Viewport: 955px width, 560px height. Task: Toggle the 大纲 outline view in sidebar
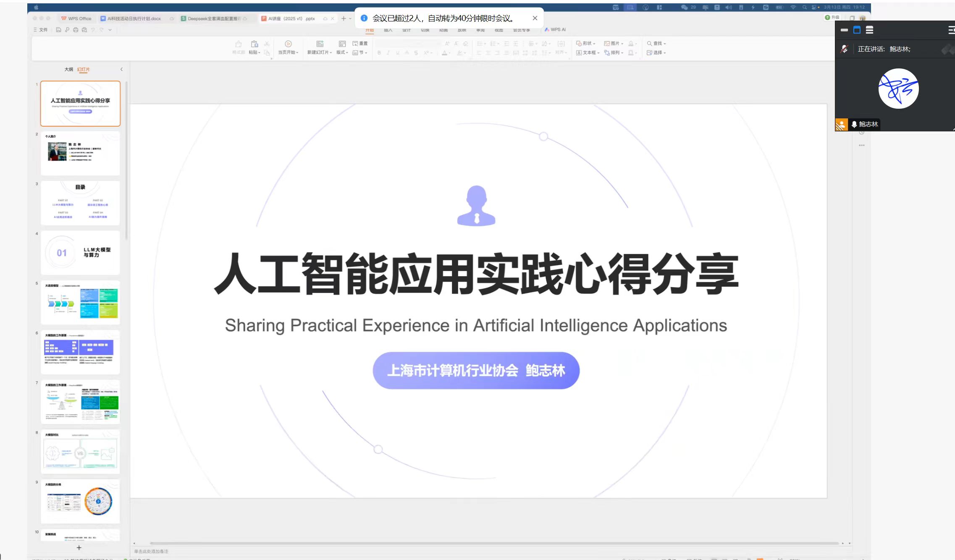tap(68, 69)
